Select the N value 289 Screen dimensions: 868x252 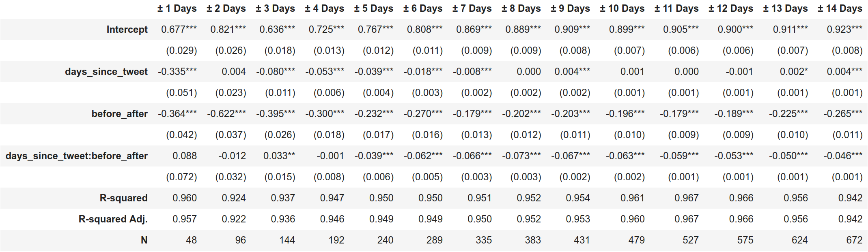click(435, 240)
